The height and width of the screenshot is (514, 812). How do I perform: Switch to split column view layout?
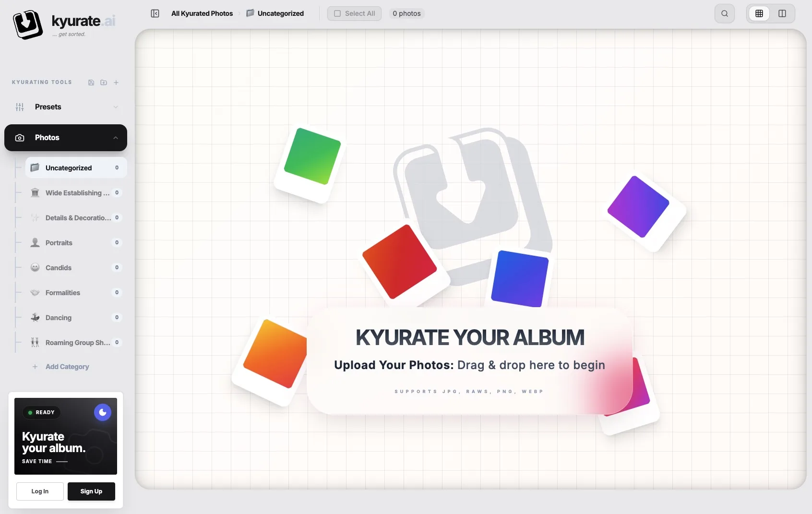coord(782,13)
